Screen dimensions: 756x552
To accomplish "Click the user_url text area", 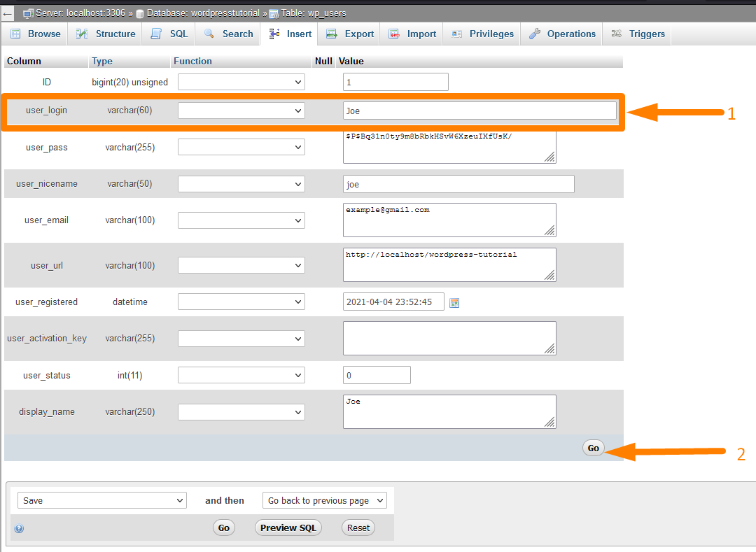I will [x=449, y=265].
